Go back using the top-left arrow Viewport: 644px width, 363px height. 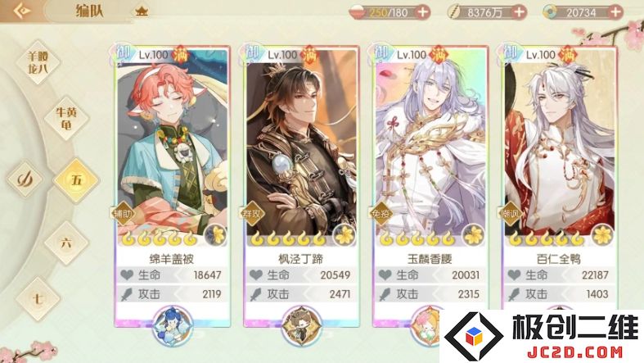point(21,11)
